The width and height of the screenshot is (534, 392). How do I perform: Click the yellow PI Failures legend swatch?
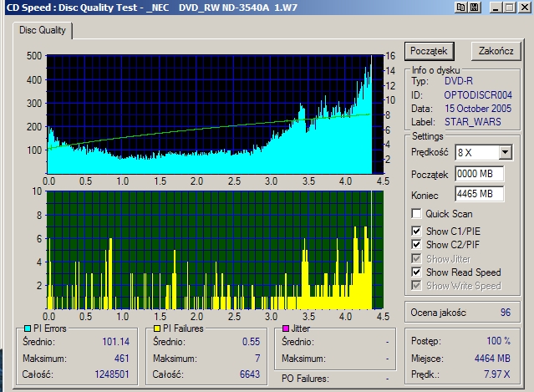(x=157, y=328)
